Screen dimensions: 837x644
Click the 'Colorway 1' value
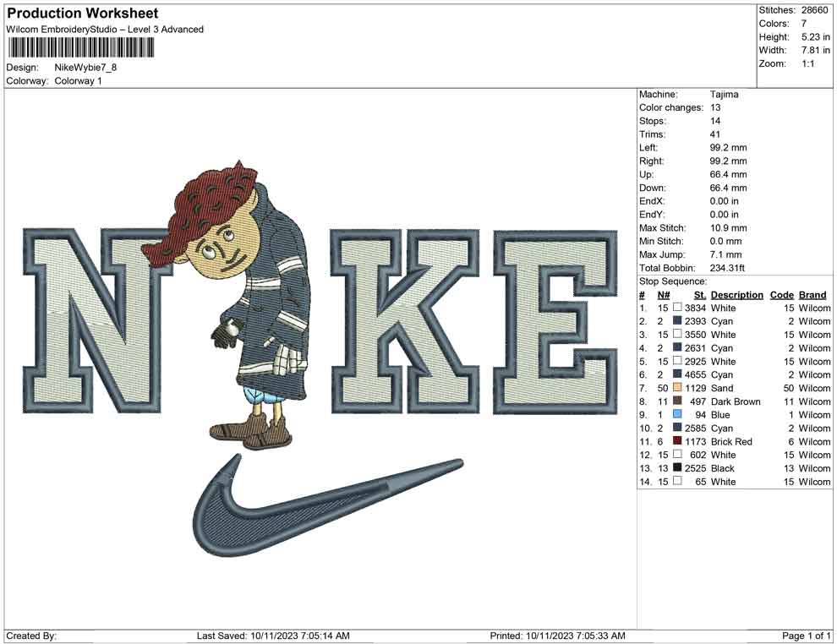point(78,81)
